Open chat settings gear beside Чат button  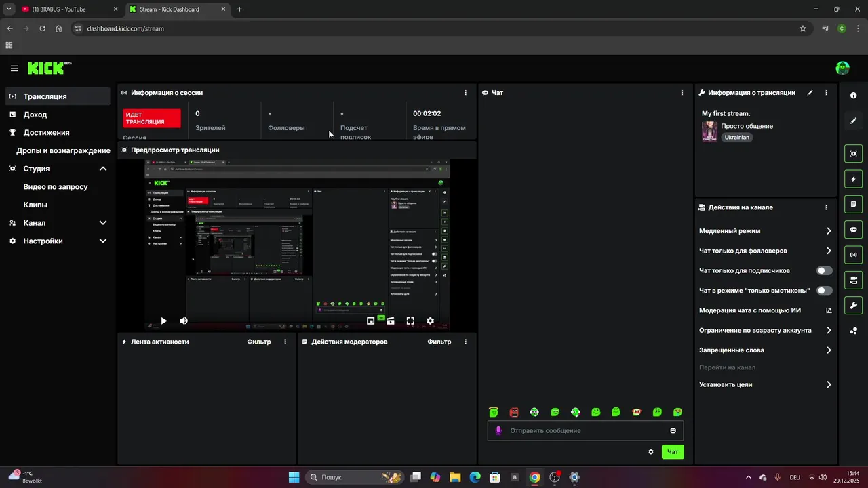tap(651, 452)
